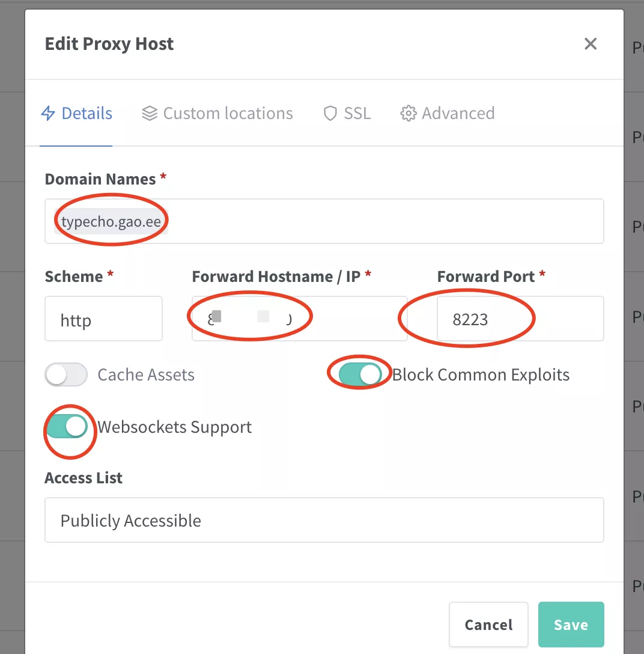Disable the Block Common Exploits switch

point(360,375)
